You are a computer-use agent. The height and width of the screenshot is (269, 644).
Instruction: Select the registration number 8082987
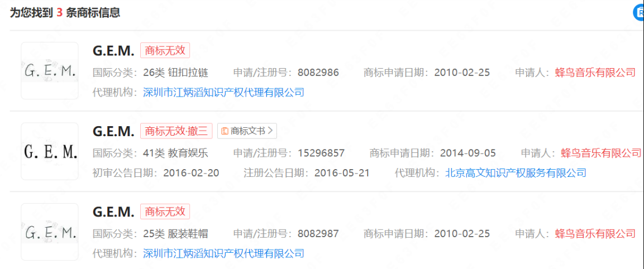point(318,234)
